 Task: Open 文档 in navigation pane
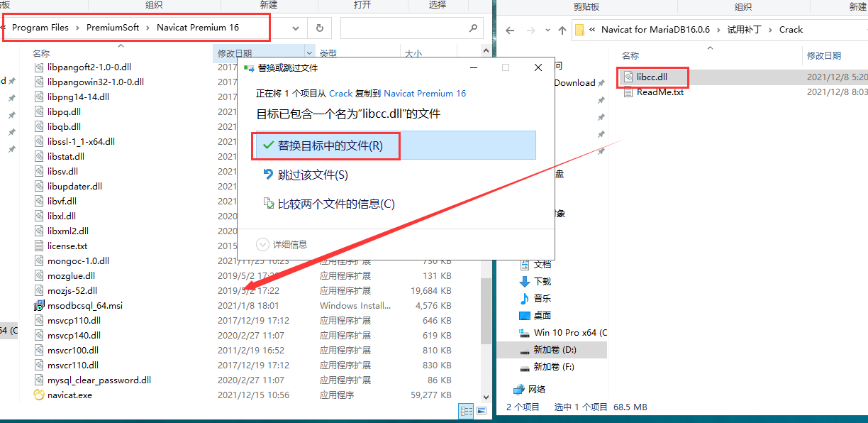coord(542,264)
